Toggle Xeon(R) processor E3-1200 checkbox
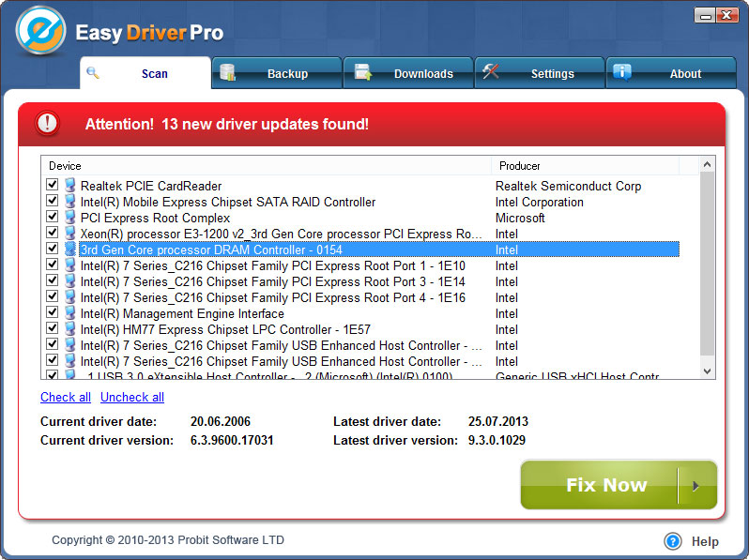This screenshot has height=560, width=749. coord(52,233)
